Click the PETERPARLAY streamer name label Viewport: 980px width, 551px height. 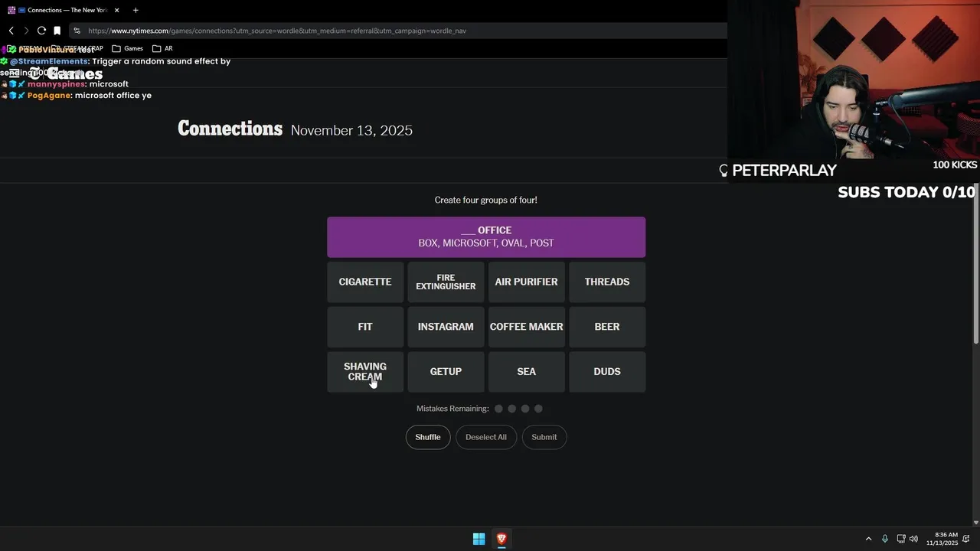click(784, 170)
